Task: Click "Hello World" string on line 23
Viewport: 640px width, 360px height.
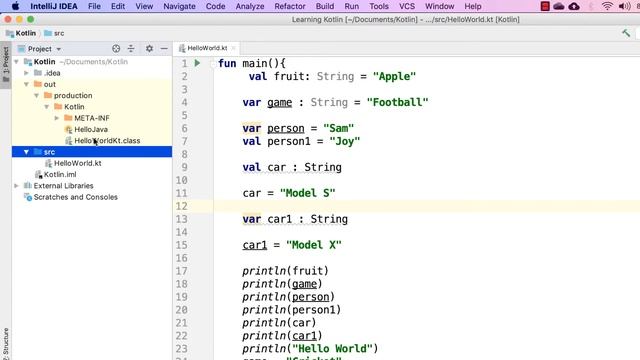Action: pyautogui.click(x=332, y=349)
